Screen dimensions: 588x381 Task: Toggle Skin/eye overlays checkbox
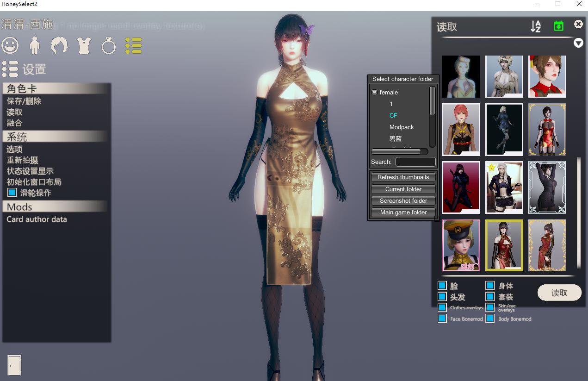click(490, 307)
